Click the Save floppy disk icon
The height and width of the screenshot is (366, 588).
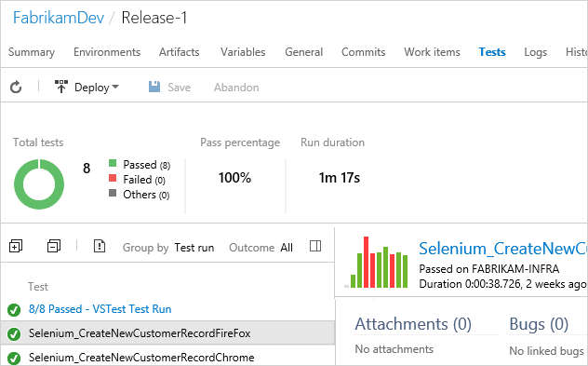click(154, 87)
